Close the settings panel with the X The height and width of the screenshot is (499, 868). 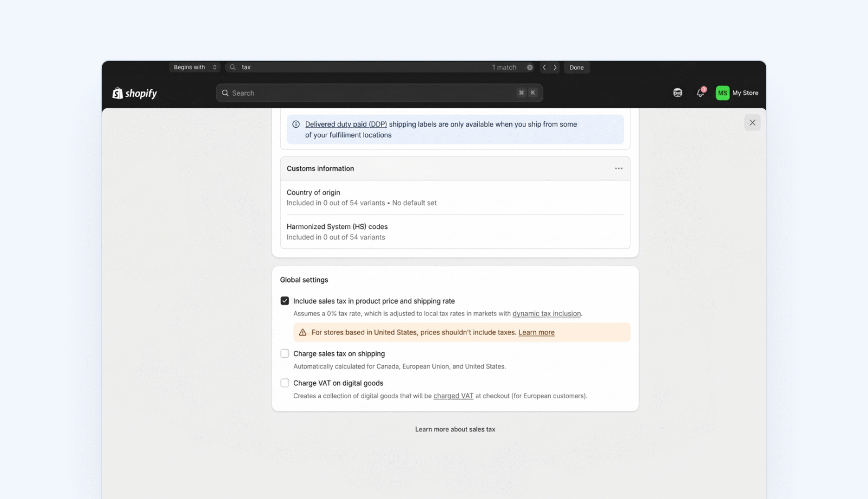752,123
